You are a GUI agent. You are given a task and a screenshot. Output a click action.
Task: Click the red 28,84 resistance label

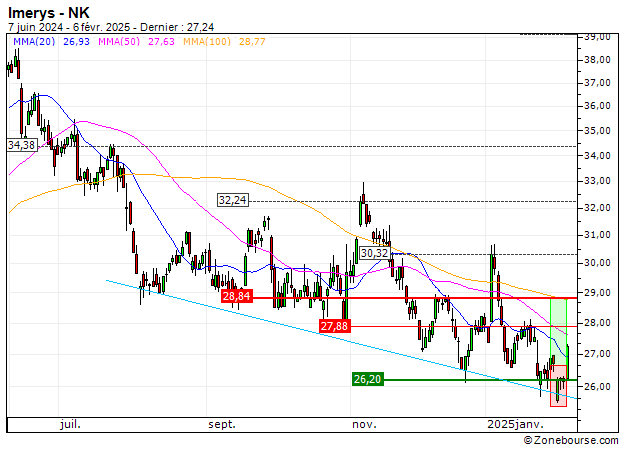tap(237, 296)
